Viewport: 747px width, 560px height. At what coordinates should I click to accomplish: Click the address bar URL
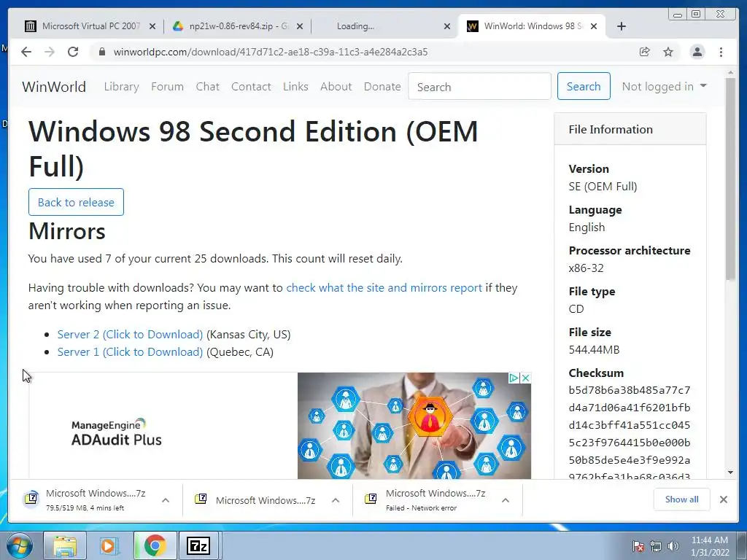point(270,52)
